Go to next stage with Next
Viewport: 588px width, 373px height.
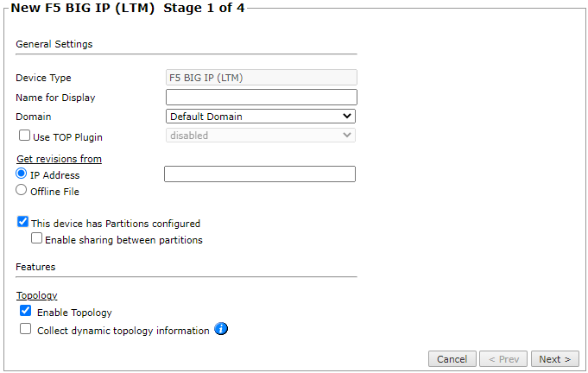pyautogui.click(x=555, y=358)
